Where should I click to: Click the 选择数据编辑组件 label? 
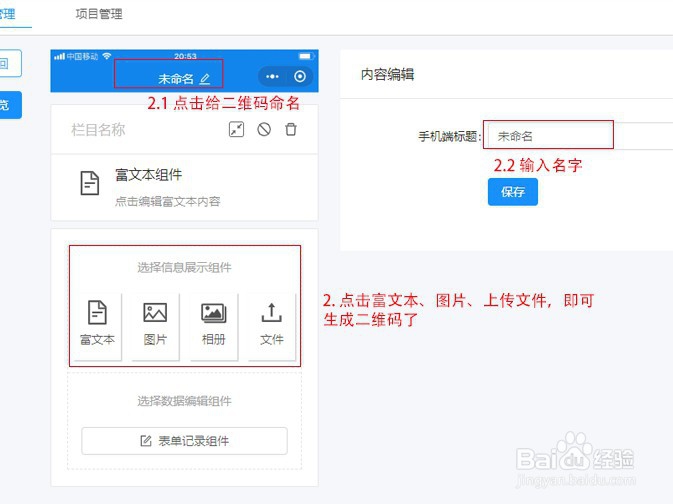(x=185, y=401)
